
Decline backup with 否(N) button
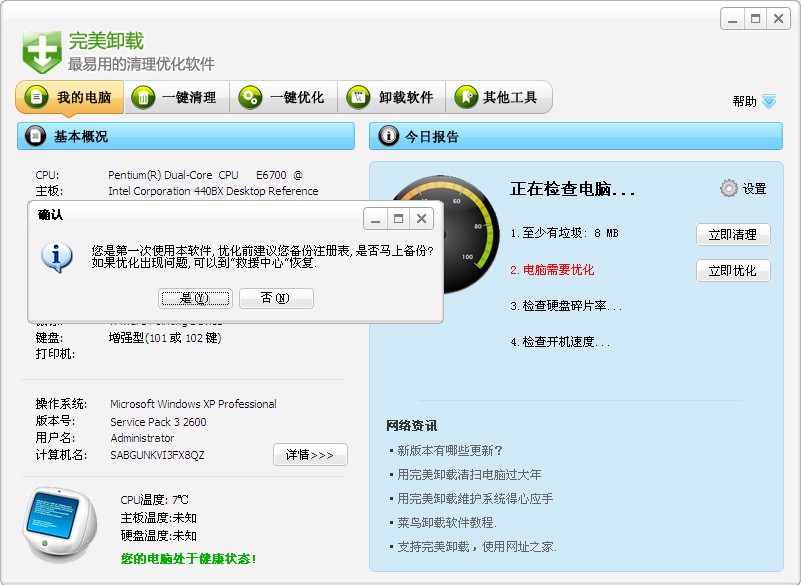coord(276,298)
